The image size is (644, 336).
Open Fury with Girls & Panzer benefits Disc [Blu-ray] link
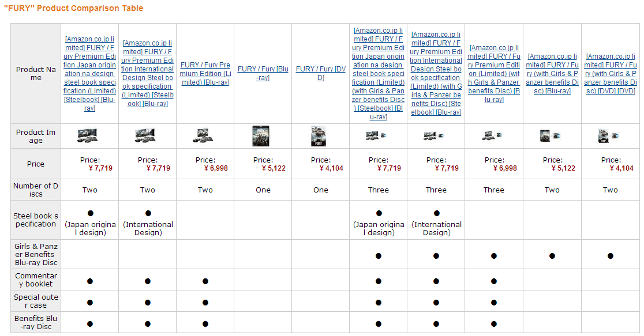tap(552, 73)
